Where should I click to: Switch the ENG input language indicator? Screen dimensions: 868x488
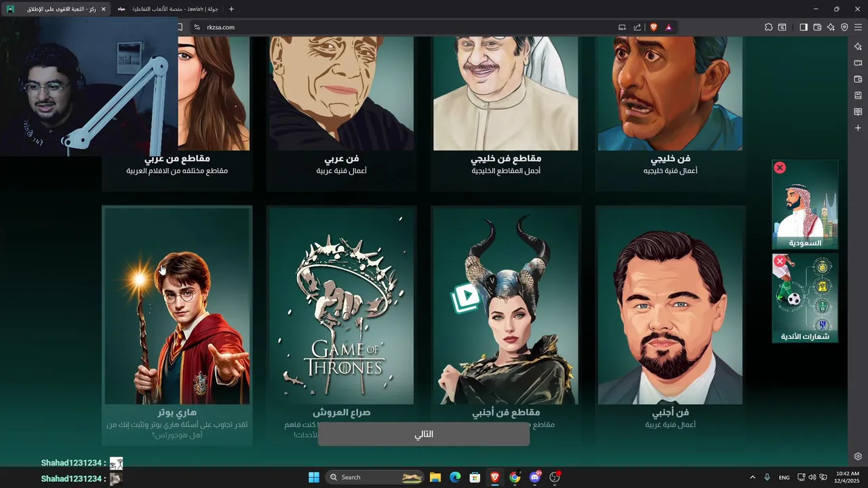pos(784,477)
